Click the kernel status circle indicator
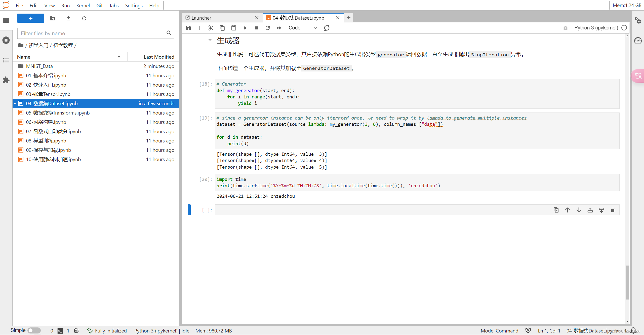Screen dimensions: 644x335 click(x=624, y=28)
